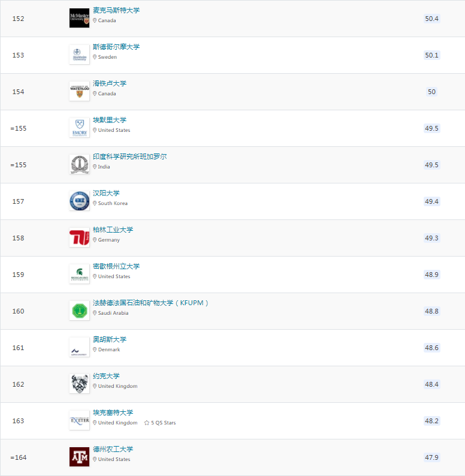
Task: Click the location pin beside Denmark
Action: (x=95, y=350)
